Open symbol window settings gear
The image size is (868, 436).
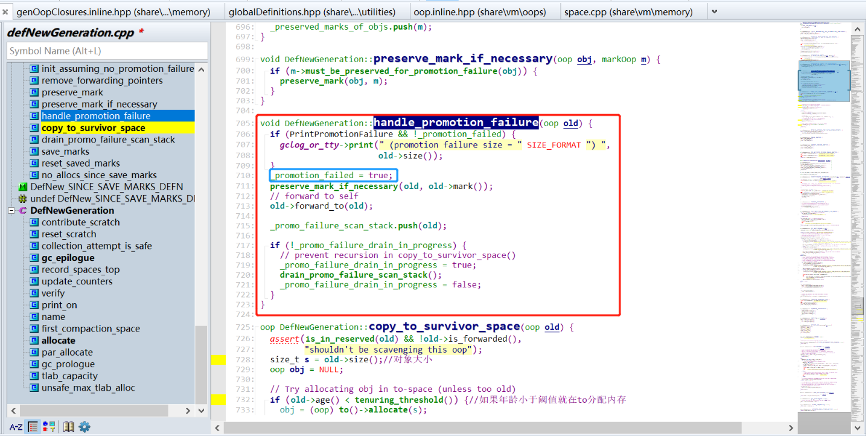[85, 427]
